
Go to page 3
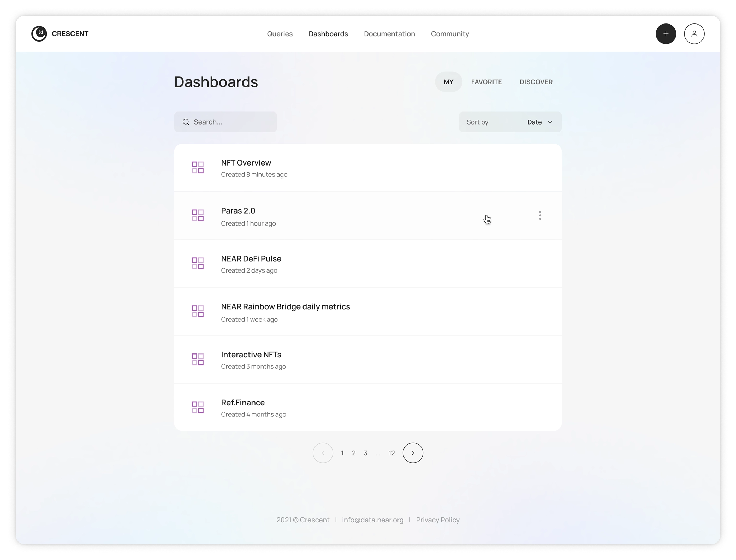365,453
